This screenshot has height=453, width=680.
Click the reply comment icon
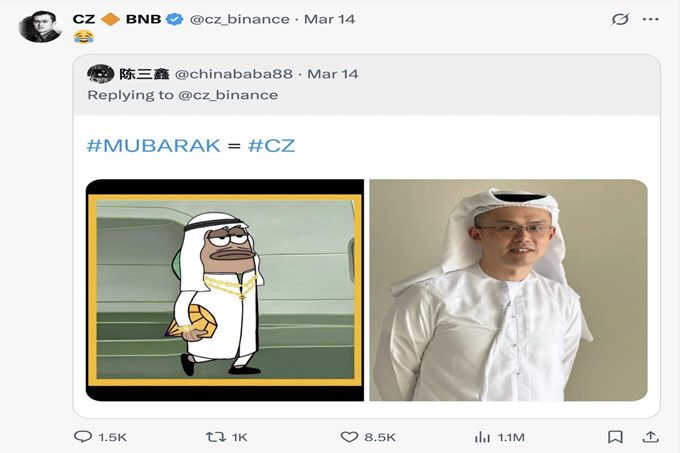click(84, 437)
